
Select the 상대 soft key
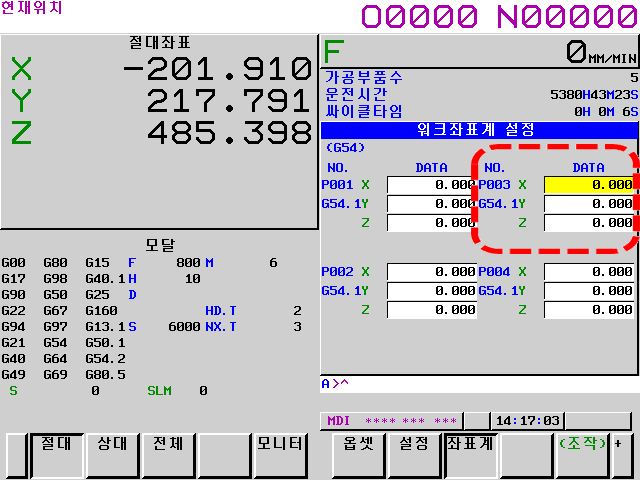click(113, 455)
